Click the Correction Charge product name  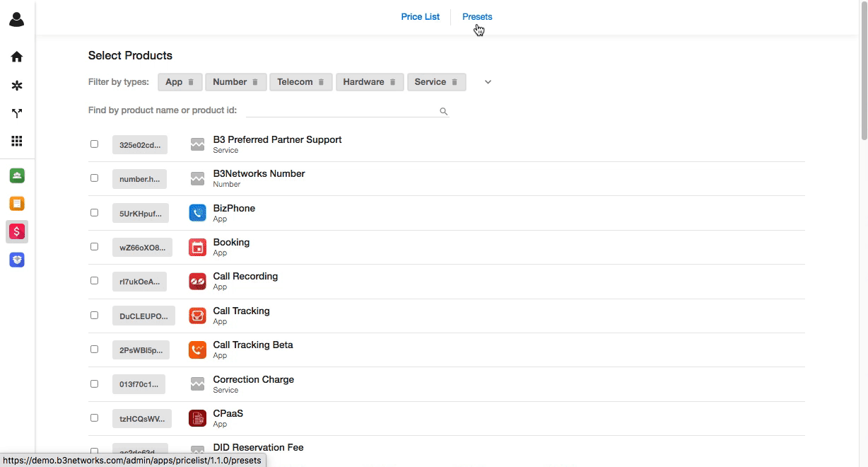254,379
